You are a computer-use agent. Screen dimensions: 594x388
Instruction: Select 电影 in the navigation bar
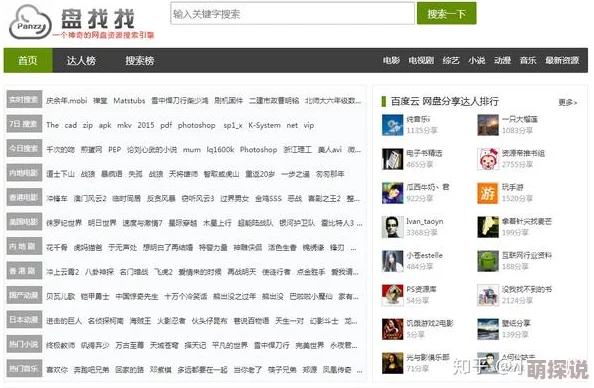point(391,60)
